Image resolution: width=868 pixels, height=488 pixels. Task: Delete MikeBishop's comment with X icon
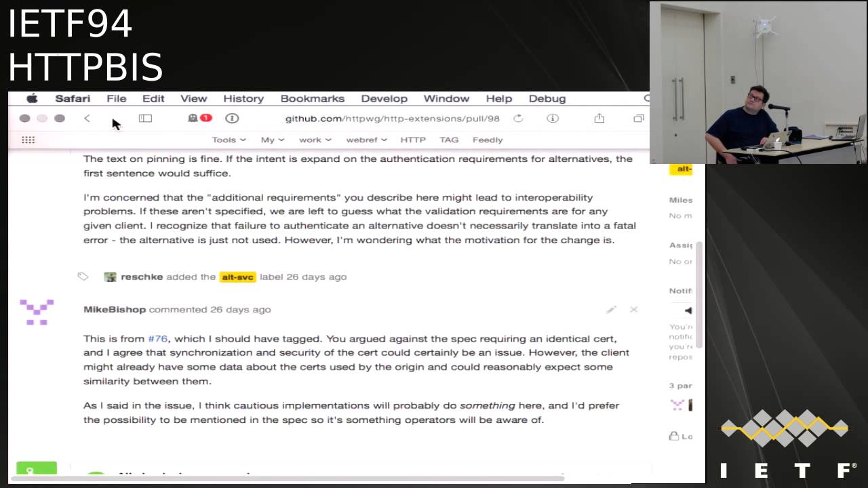point(634,310)
